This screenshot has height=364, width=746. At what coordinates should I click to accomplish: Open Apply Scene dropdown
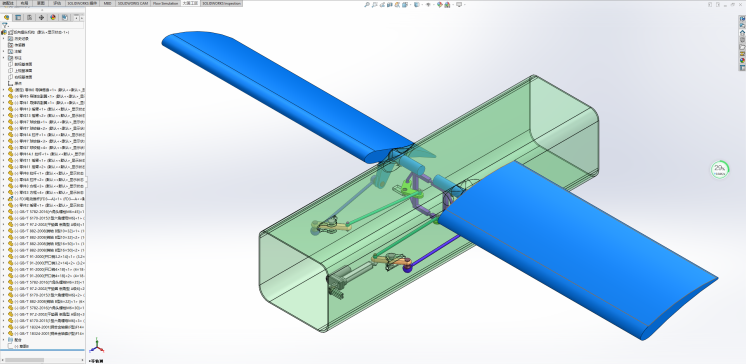[x=449, y=5]
